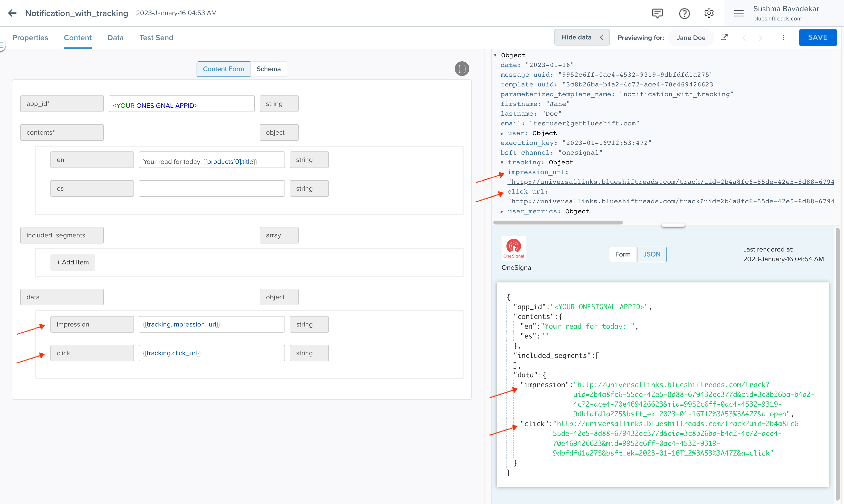Click the curly braces code icon
Screen dimensions: 844x504
[x=462, y=69]
